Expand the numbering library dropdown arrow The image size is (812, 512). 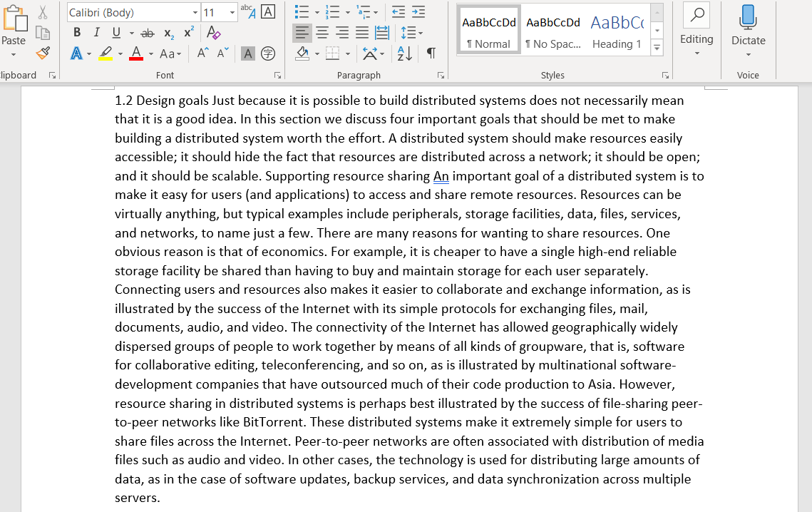[347, 12]
